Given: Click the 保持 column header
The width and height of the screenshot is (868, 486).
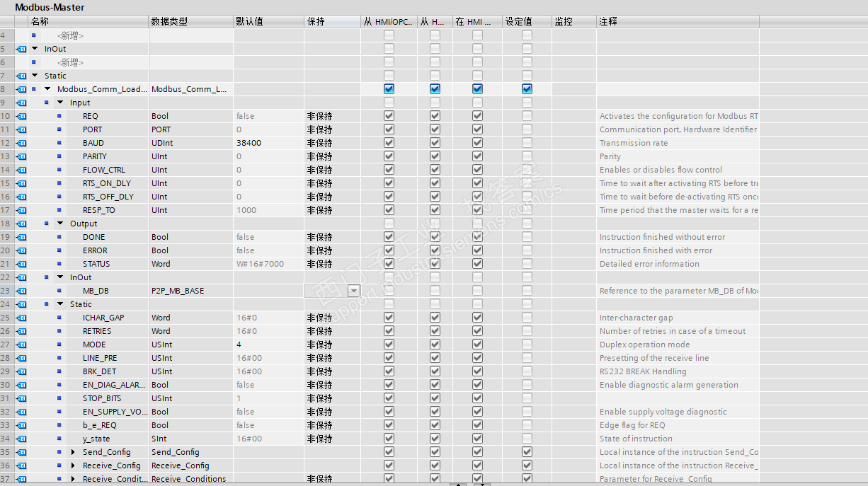Looking at the screenshot, I should coord(332,22).
